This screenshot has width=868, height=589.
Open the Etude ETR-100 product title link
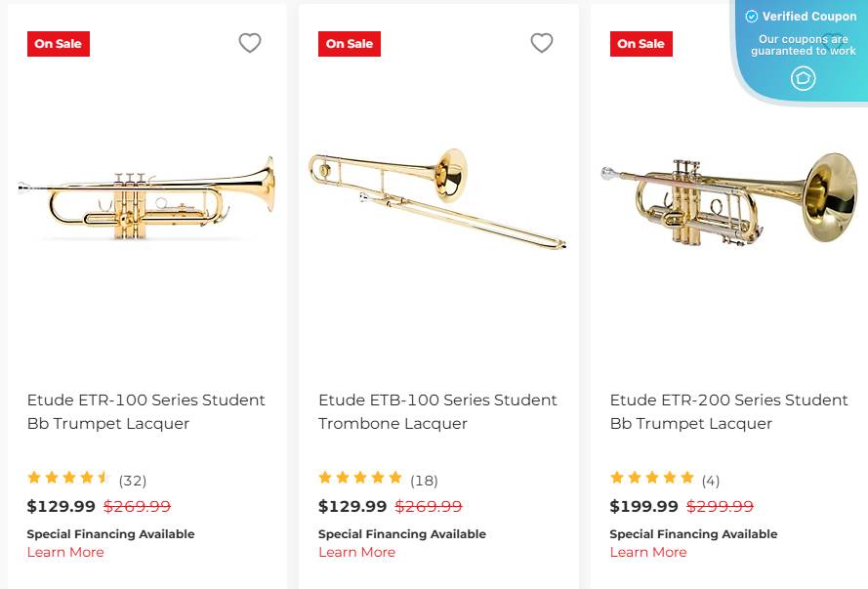coord(145,411)
